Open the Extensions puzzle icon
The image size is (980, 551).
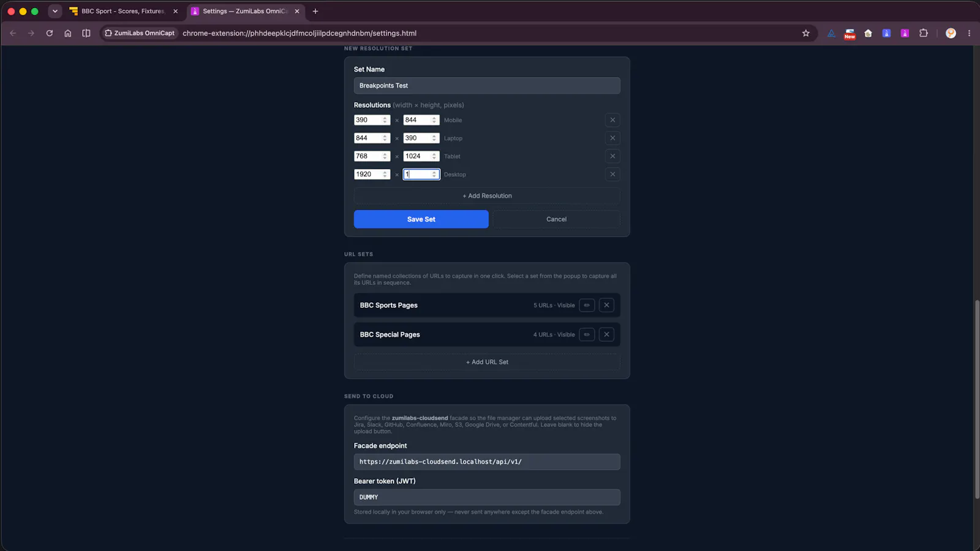pyautogui.click(x=924, y=33)
